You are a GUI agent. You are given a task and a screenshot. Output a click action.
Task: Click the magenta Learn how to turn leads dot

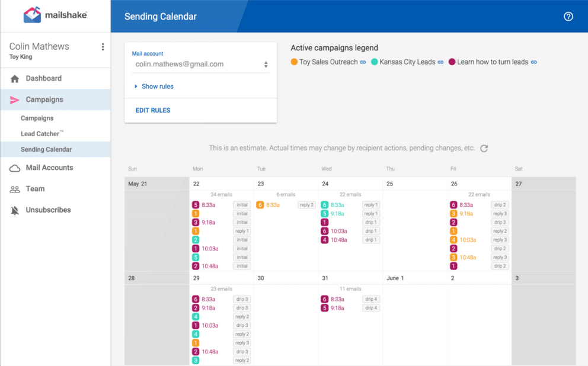[x=452, y=62]
